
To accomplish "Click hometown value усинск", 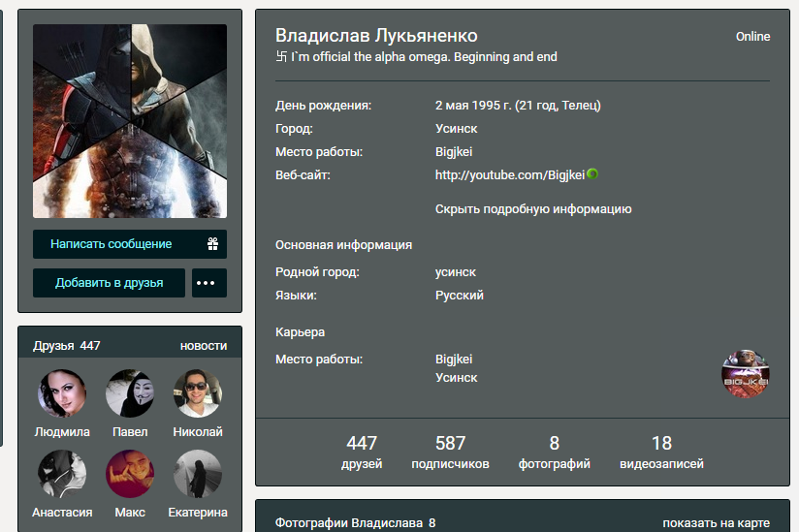I will point(455,272).
